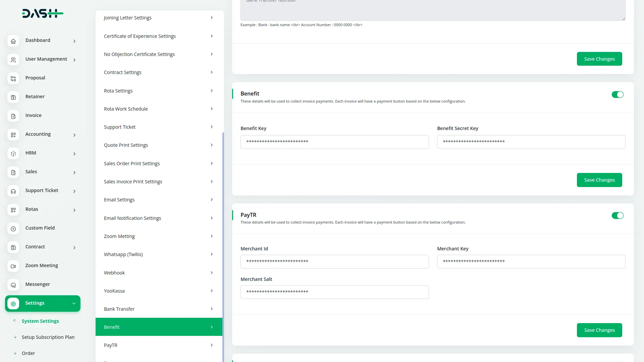This screenshot has height=362, width=644.
Task: Expand the HRM submenu arrow
Action: (x=74, y=154)
